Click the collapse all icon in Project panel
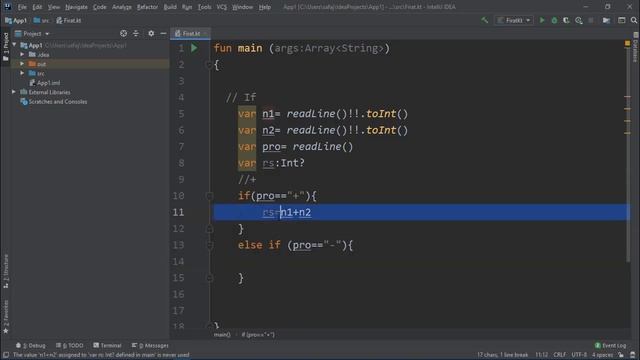640x360 pixels. [x=136, y=33]
